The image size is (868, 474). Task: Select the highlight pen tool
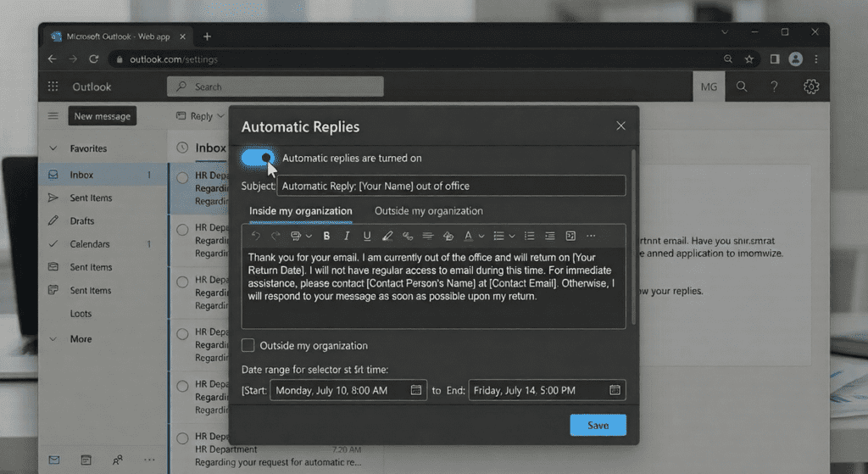(387, 236)
